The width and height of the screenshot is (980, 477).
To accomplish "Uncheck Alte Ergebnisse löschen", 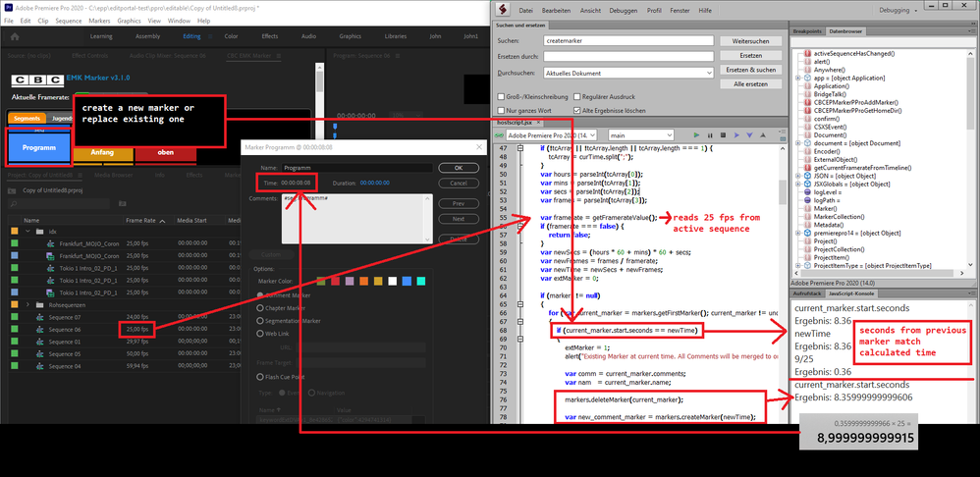I will coord(575,111).
